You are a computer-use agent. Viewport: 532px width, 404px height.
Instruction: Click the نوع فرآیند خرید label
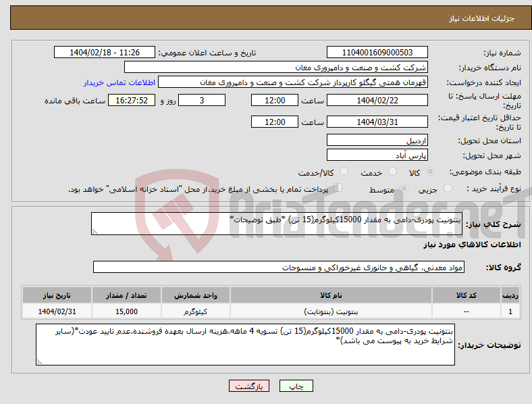(494, 188)
